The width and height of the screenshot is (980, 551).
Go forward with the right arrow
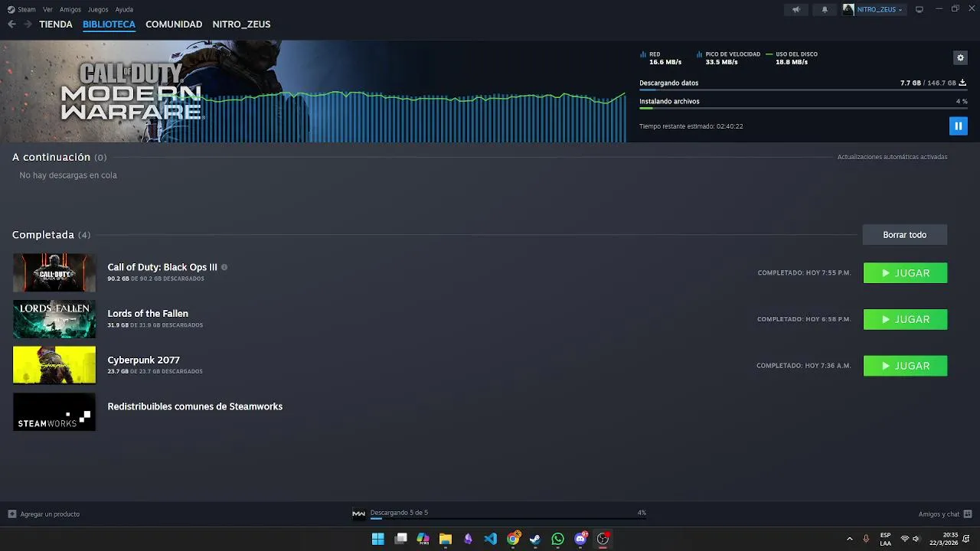coord(28,24)
